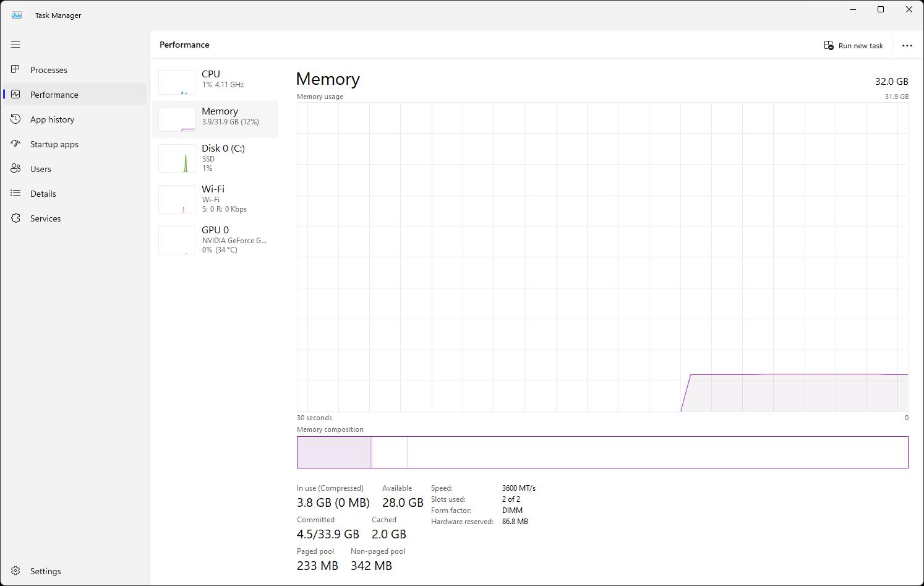Click the Wi-Fi mini graph thumbnail
The width and height of the screenshot is (924, 586).
click(177, 199)
